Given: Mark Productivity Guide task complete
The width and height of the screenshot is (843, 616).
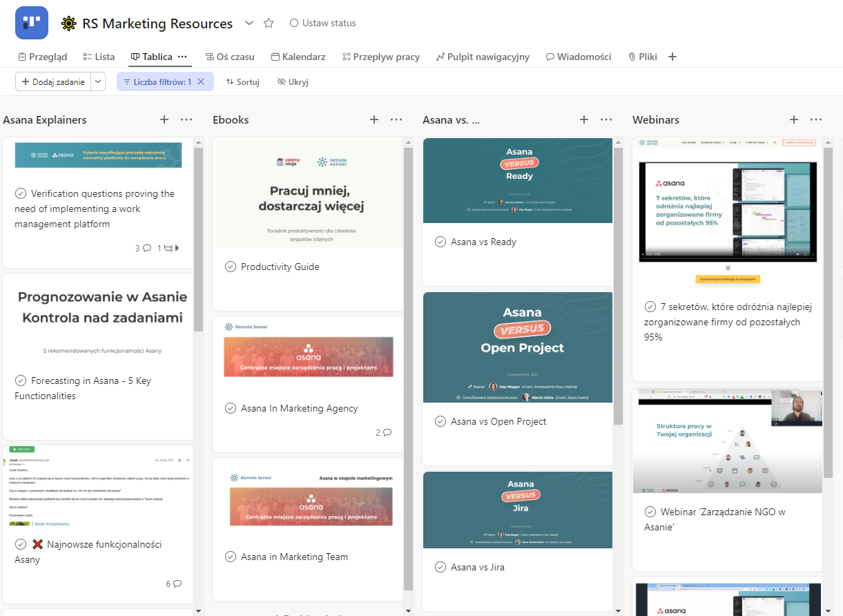Looking at the screenshot, I should coord(231,267).
